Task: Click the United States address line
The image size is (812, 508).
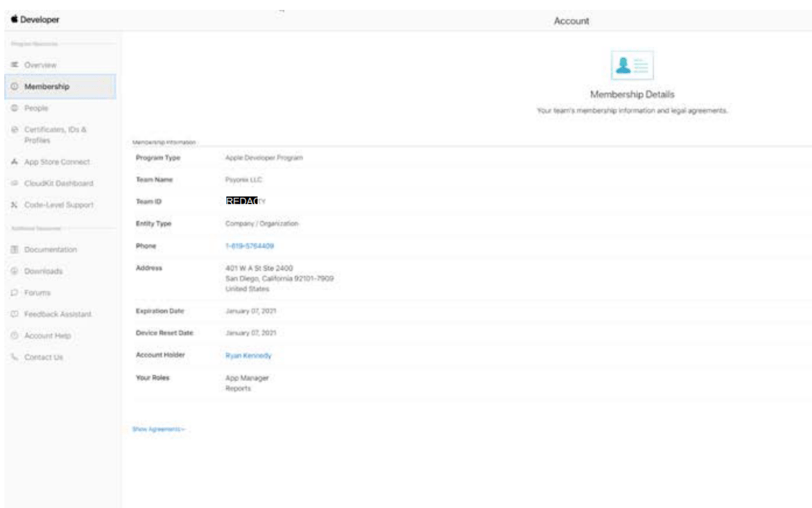Action: click(248, 289)
